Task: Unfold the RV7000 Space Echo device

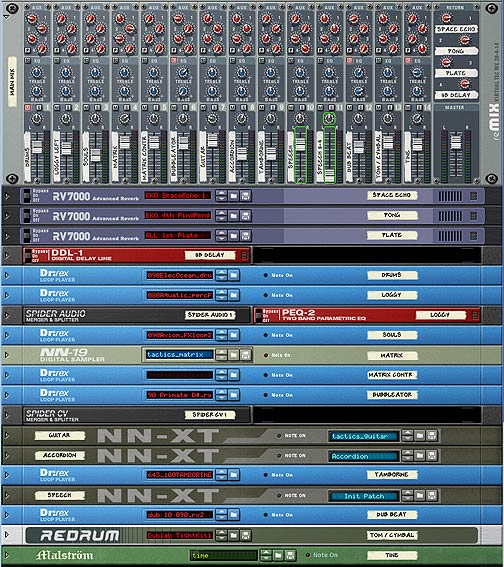Action: tap(7, 196)
